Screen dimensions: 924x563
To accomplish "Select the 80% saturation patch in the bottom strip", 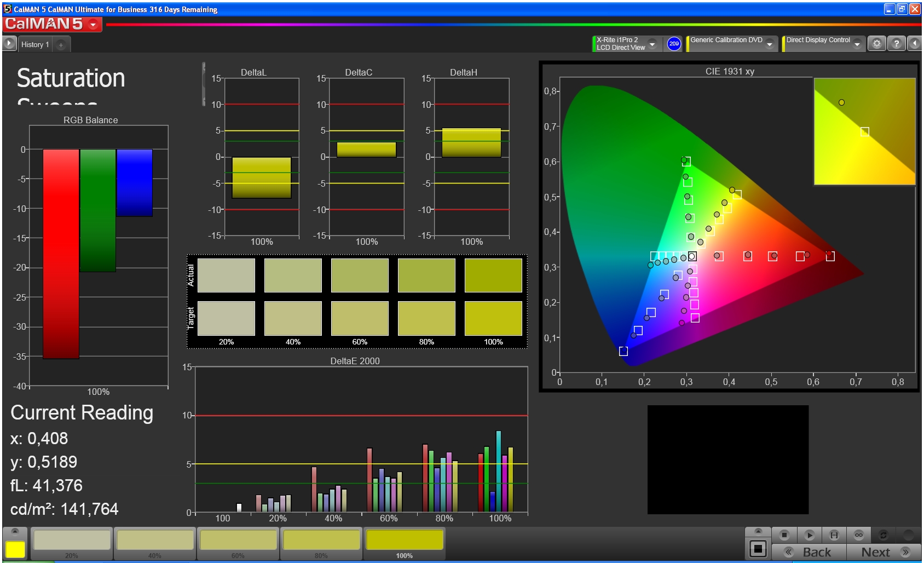I will 321,543.
